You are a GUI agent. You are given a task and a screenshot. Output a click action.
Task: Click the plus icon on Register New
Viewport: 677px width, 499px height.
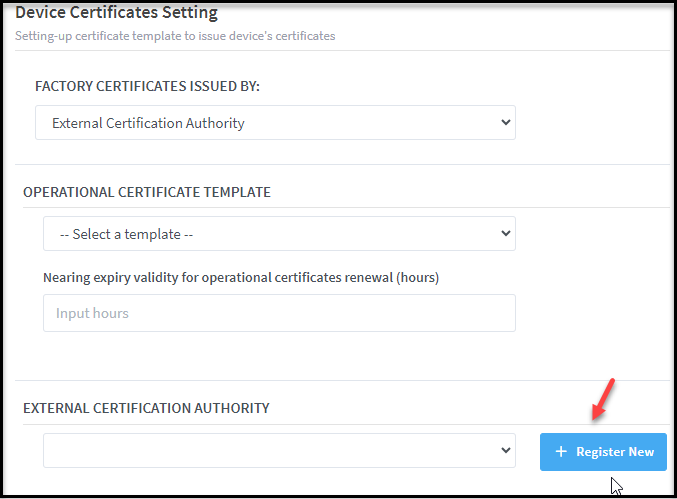click(561, 452)
